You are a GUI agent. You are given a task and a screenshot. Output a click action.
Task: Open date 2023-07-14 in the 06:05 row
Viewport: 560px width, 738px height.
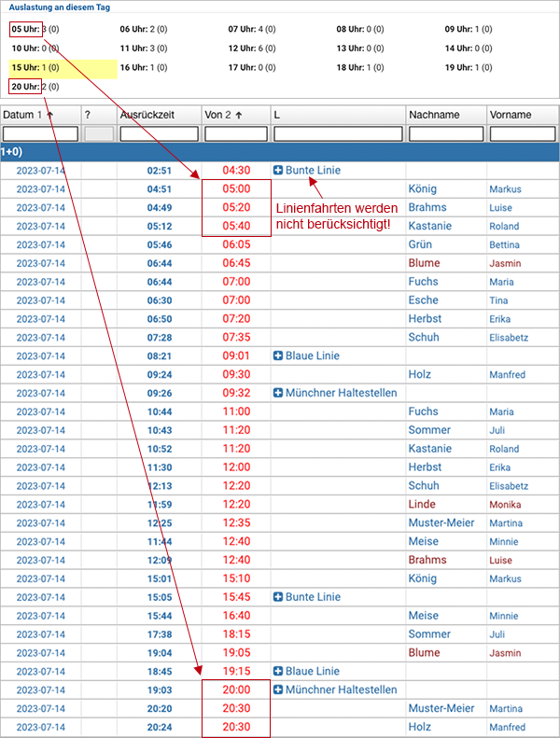pyautogui.click(x=40, y=244)
